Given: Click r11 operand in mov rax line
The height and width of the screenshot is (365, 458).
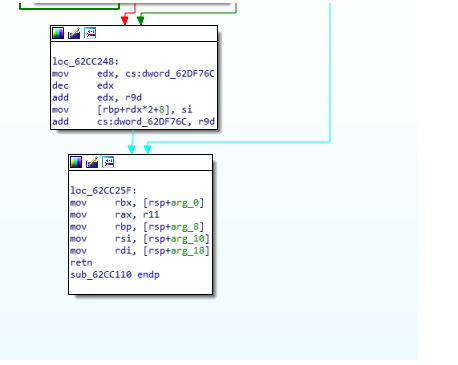Looking at the screenshot, I should click(x=151, y=215).
